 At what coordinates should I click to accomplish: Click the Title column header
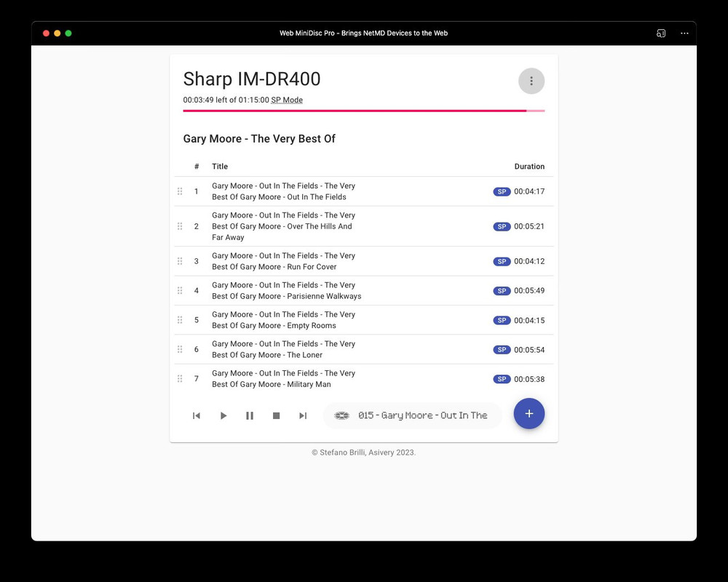220,166
